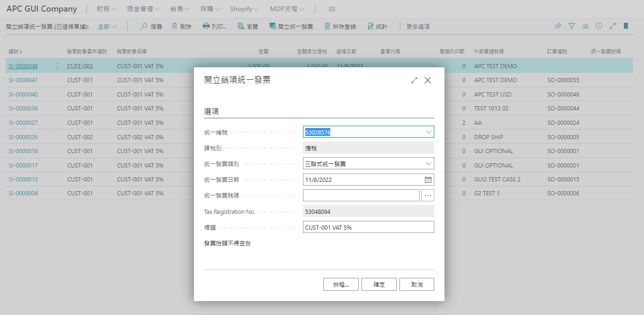
Task: Open the Shopify menu
Action: coord(245,9)
